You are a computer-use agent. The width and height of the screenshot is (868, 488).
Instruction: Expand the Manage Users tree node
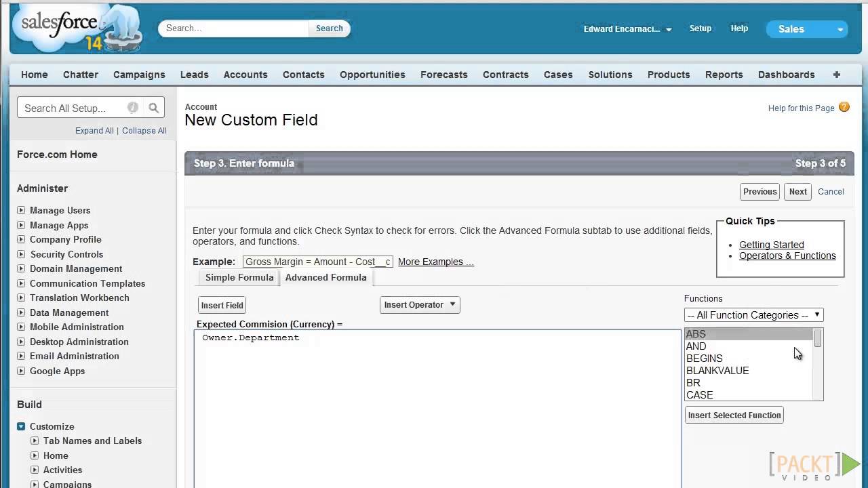pyautogui.click(x=21, y=210)
